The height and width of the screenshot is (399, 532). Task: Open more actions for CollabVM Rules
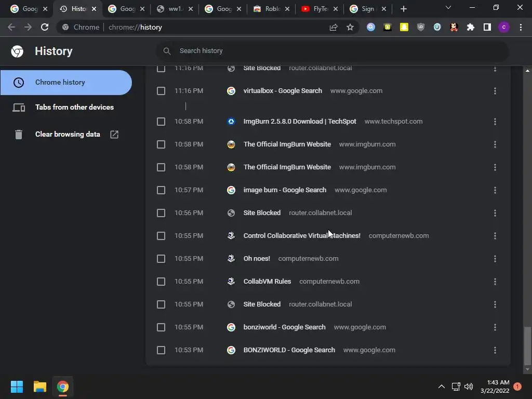click(x=495, y=282)
